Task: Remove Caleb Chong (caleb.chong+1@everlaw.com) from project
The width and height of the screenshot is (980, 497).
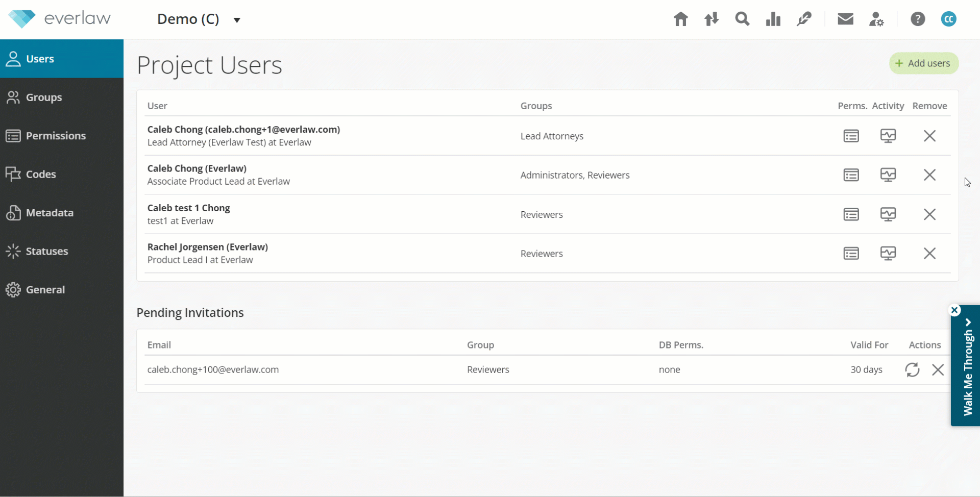Action: (930, 136)
